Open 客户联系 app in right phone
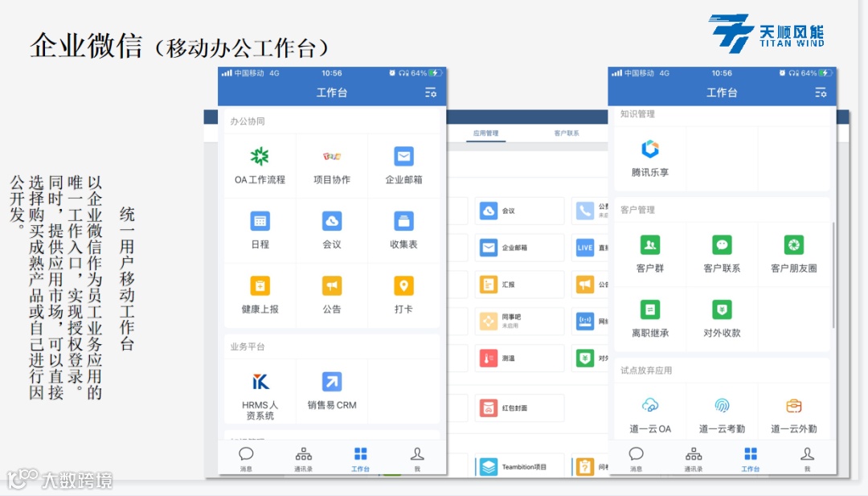 pos(722,254)
